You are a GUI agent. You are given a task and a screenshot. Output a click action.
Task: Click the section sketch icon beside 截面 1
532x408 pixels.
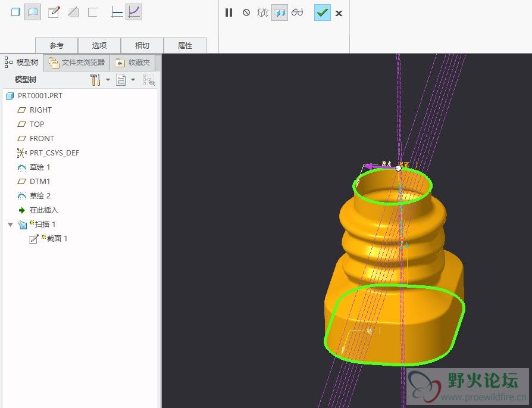34,239
